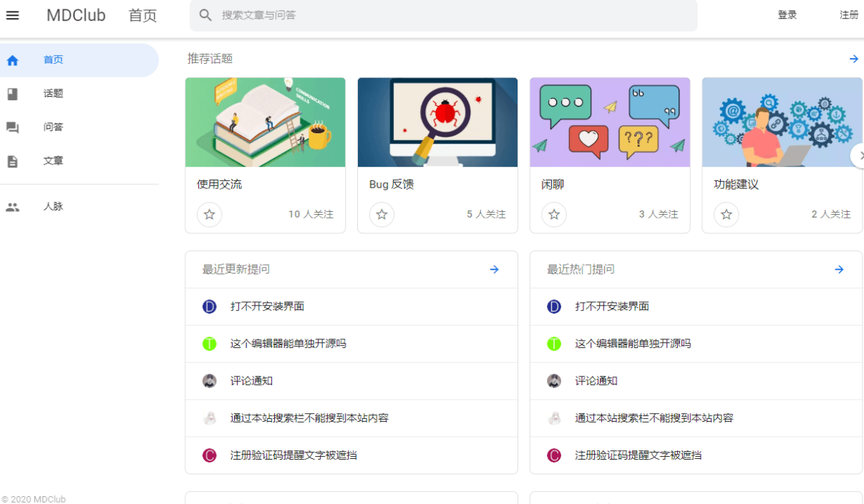Follow the 功能建议 topic
Image resolution: width=864 pixels, height=504 pixels.
[x=727, y=214]
